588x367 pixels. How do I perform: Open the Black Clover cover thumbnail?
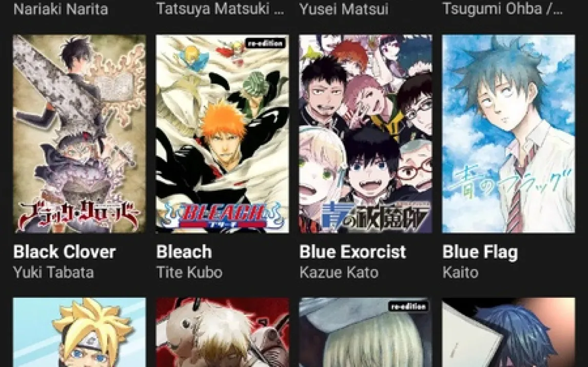(x=79, y=134)
